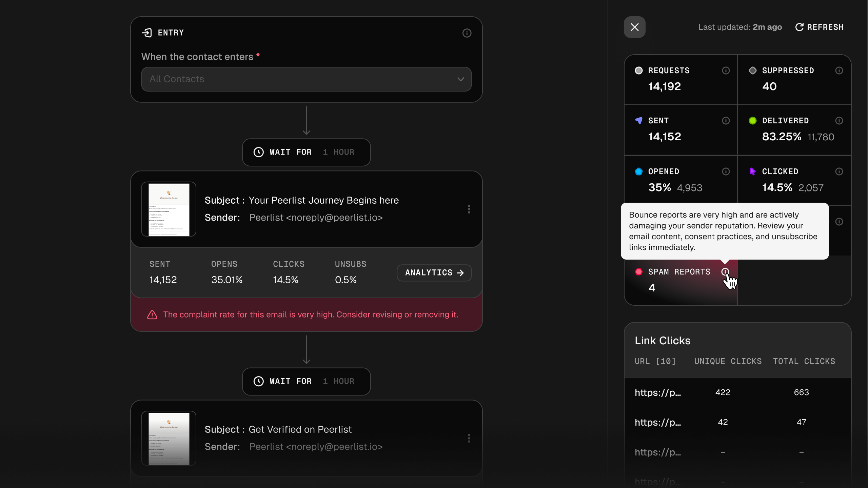Click the dropdown chevron in Entry card
This screenshot has height=488, width=868.
tap(460, 79)
